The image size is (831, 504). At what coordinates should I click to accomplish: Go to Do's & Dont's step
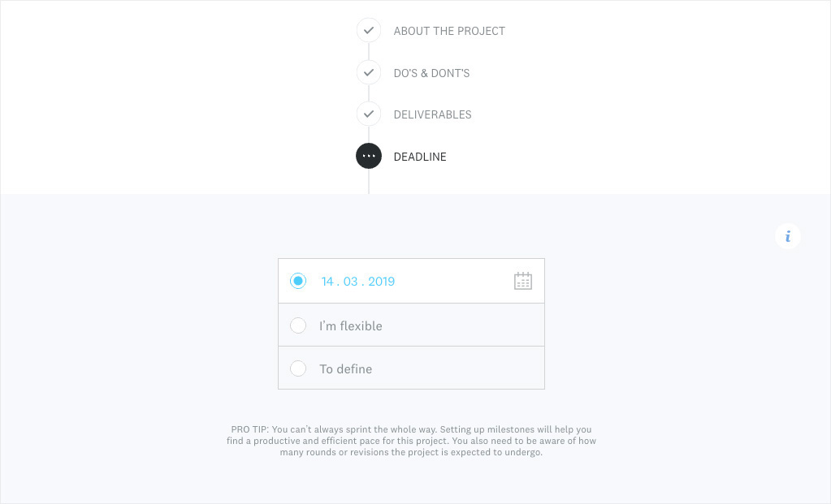(x=431, y=73)
